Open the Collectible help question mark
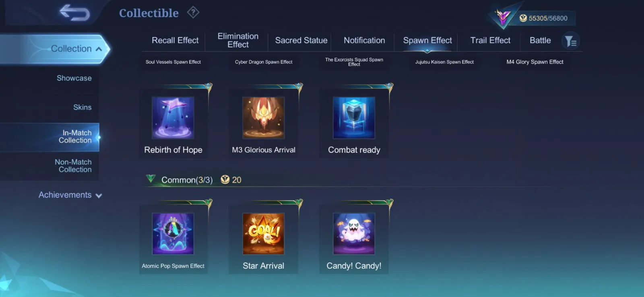The height and width of the screenshot is (297, 644). [x=193, y=12]
